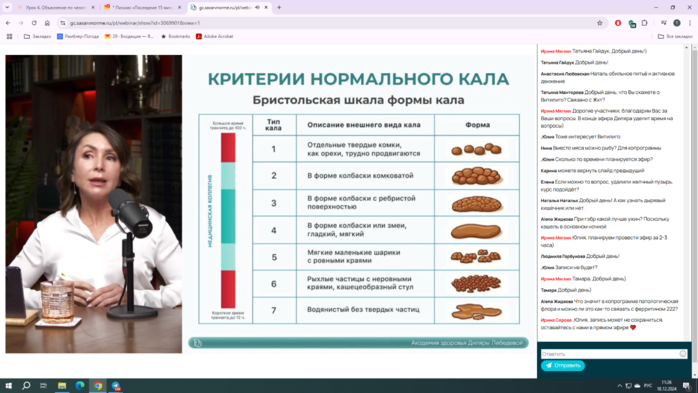698x393 pixels.
Task: Open Microsoft Edge from the taskbar
Action: (x=80, y=386)
